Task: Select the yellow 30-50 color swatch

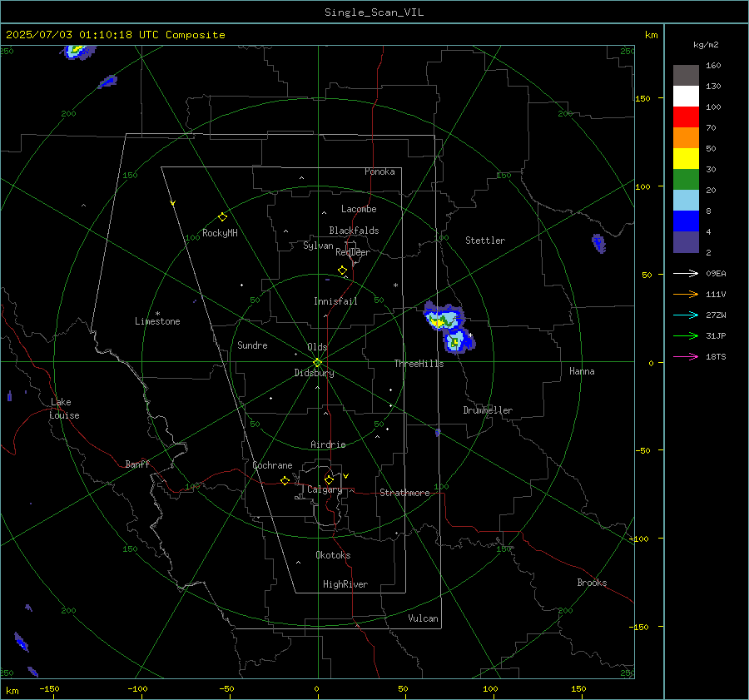Action: pos(686,159)
